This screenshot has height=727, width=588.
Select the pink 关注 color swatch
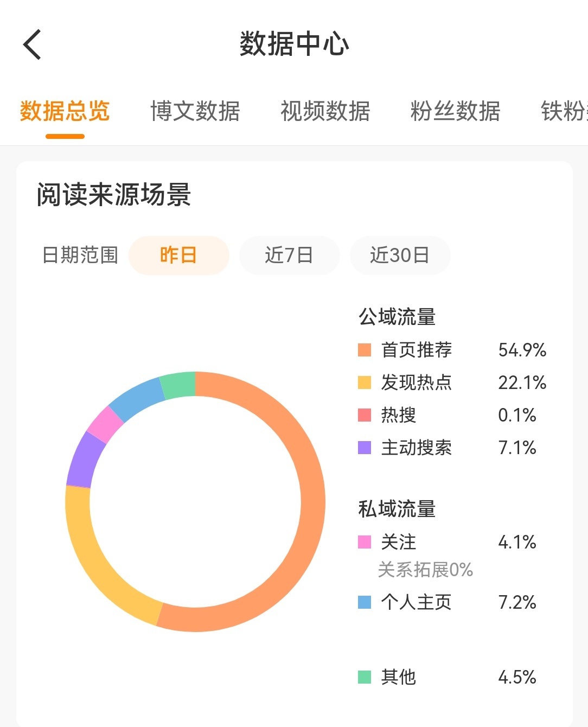tap(363, 542)
